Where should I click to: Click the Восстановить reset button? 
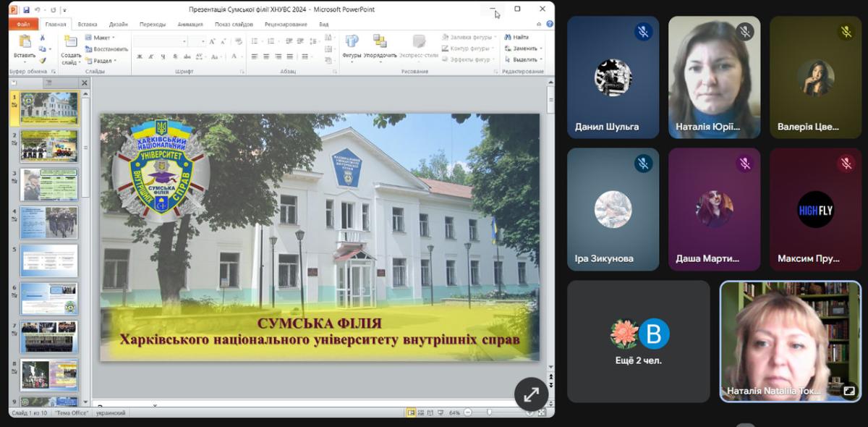pyautogui.click(x=106, y=48)
